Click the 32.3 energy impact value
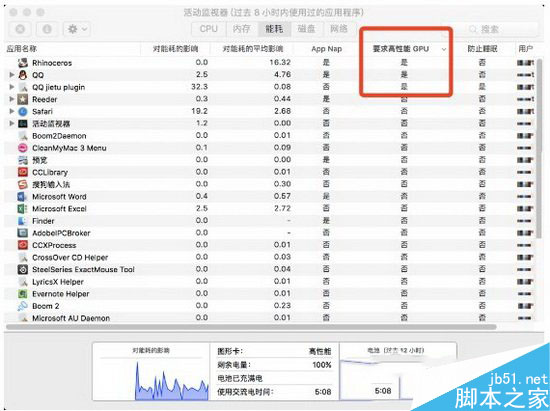This screenshot has height=411, width=550. (x=200, y=87)
